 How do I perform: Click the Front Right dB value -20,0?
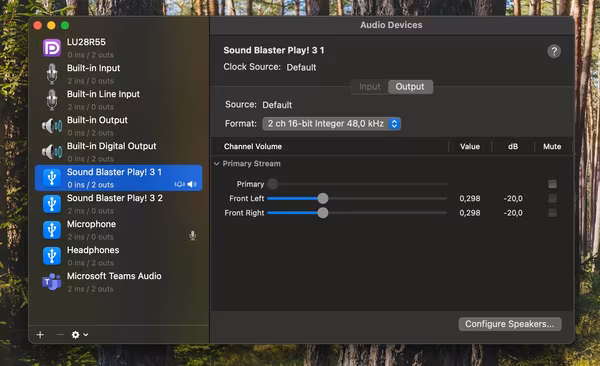pos(513,213)
